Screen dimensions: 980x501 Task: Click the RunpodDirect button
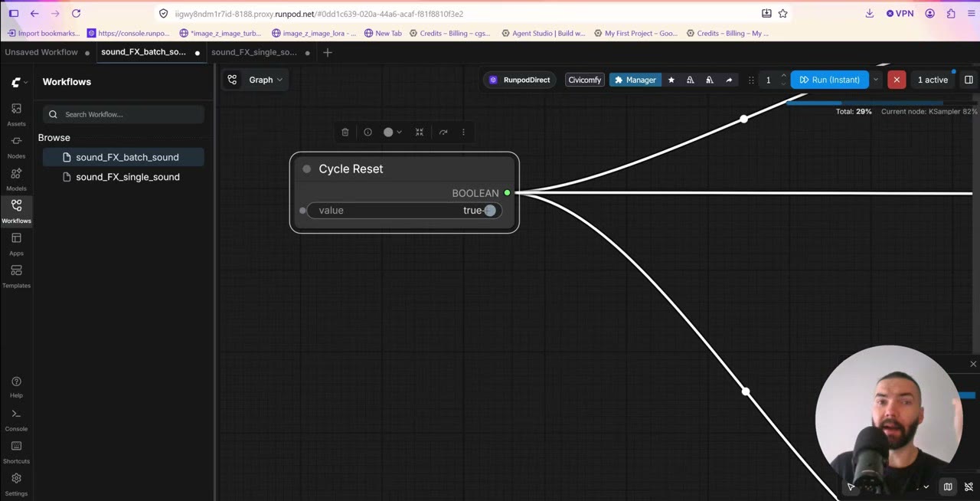[x=519, y=80]
